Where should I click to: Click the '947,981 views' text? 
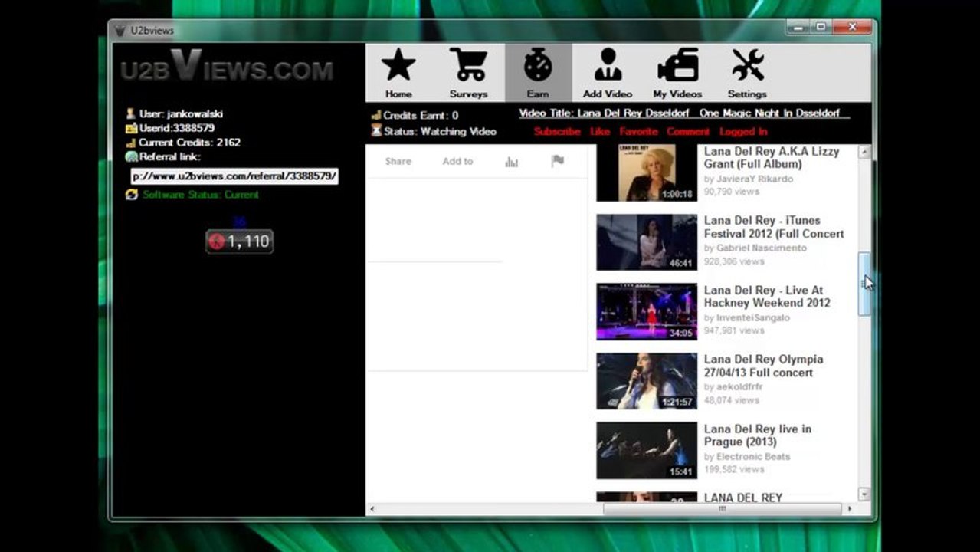click(x=734, y=330)
